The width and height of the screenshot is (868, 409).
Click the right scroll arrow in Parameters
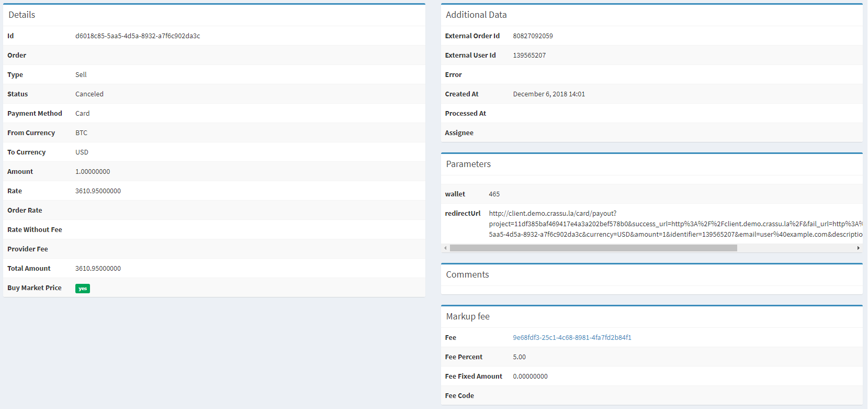[x=858, y=248]
